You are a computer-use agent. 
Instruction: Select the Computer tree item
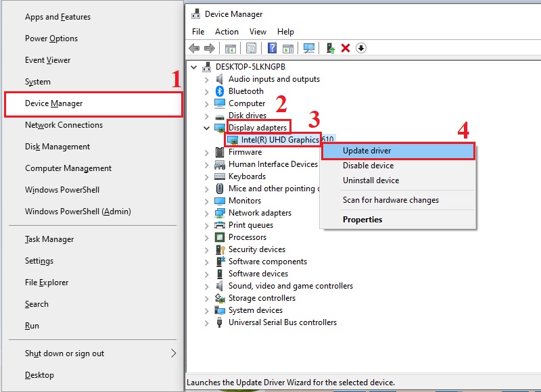pos(247,103)
